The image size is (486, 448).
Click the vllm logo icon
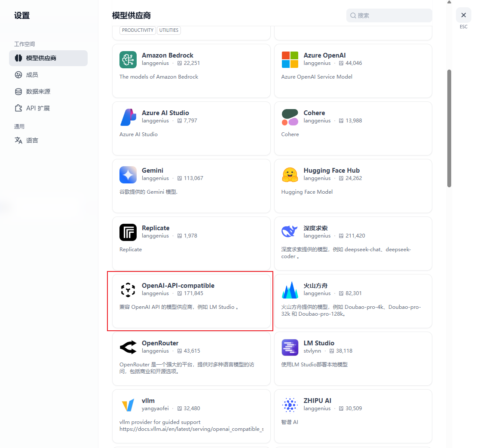tap(128, 405)
